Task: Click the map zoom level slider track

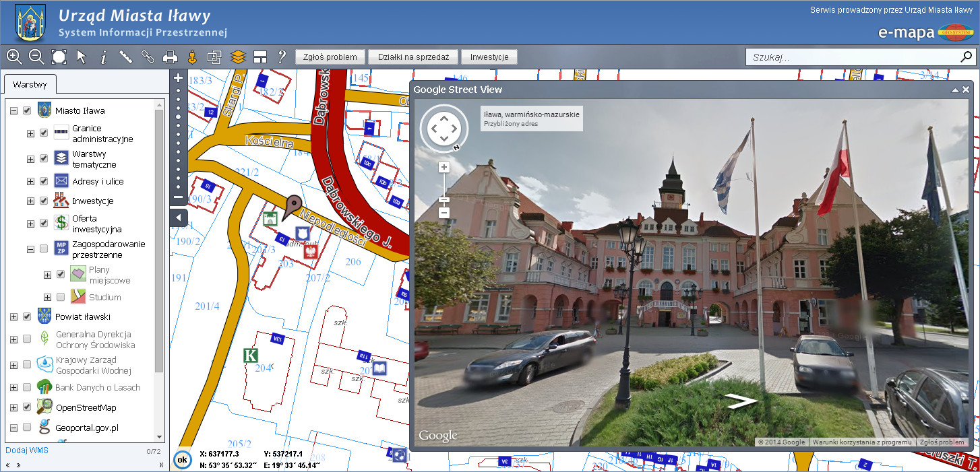Action: [178, 137]
